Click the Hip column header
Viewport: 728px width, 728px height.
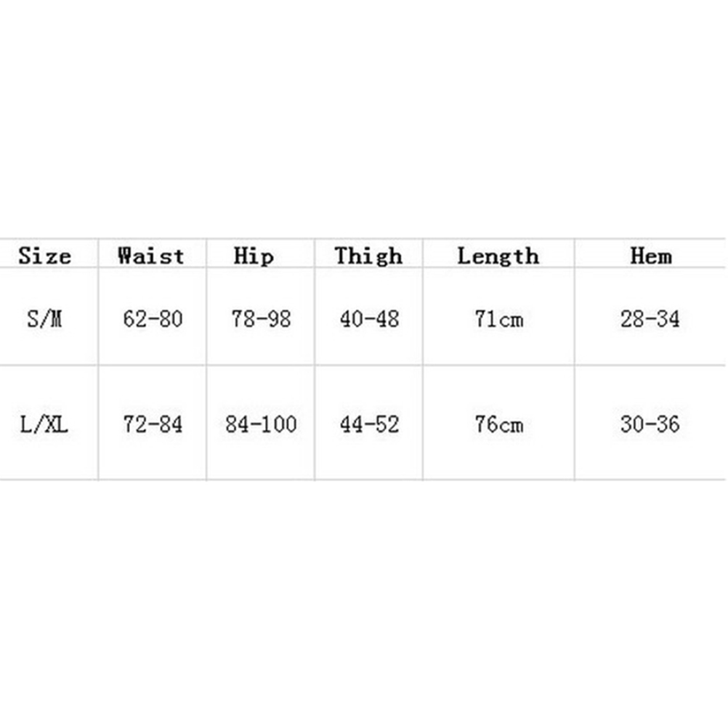coord(254,256)
